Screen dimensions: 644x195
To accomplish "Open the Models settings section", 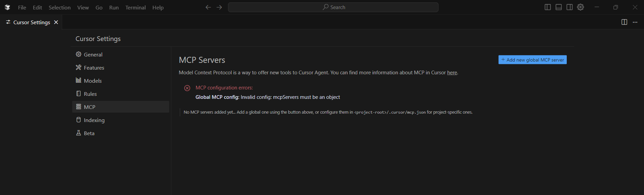I will pos(121,81).
